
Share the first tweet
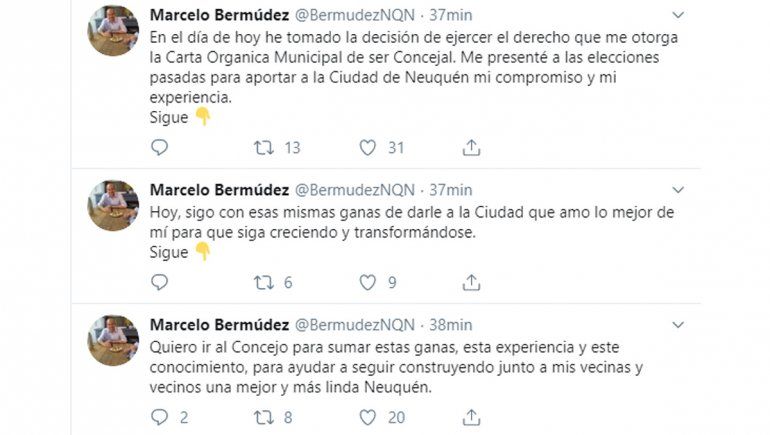(471, 148)
